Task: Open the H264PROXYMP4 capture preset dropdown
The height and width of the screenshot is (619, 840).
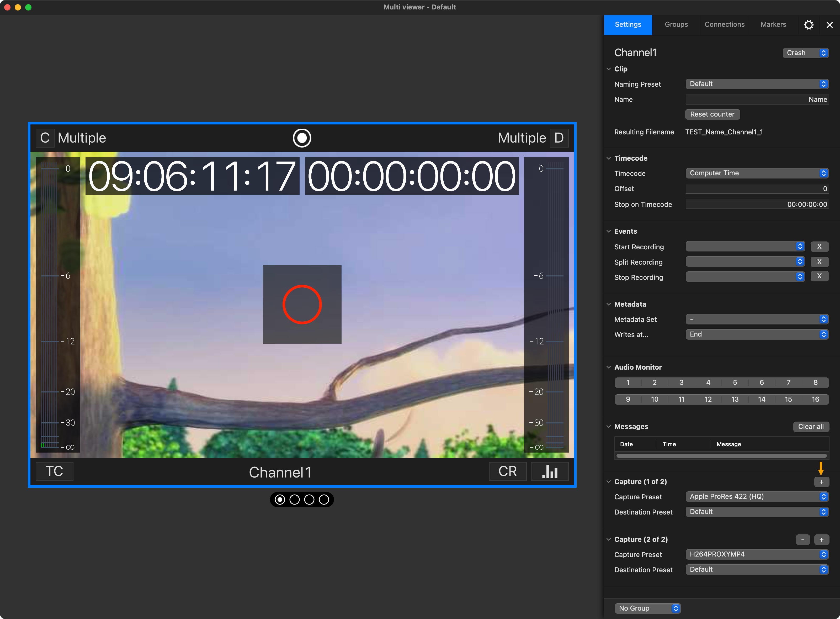Action: [757, 554]
